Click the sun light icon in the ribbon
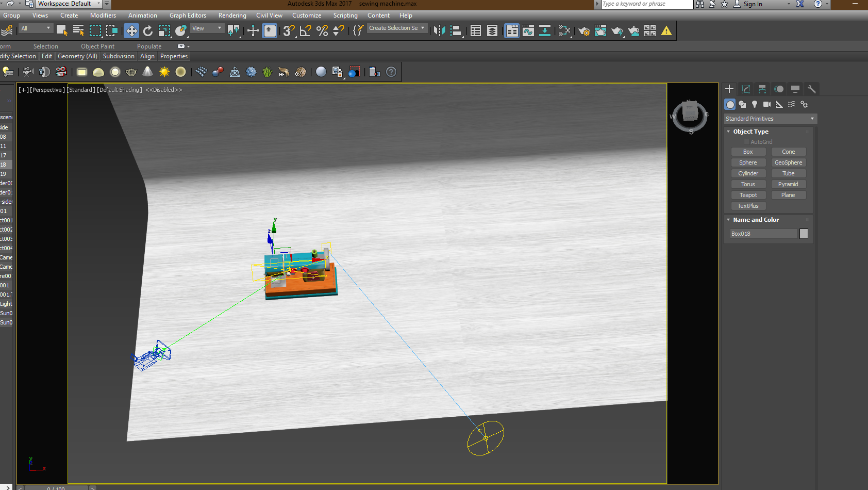 click(x=164, y=72)
